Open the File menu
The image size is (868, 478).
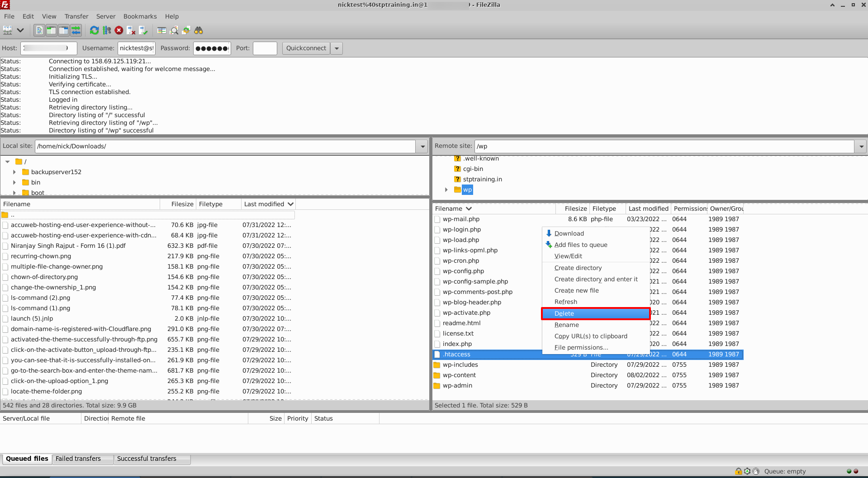(9, 16)
